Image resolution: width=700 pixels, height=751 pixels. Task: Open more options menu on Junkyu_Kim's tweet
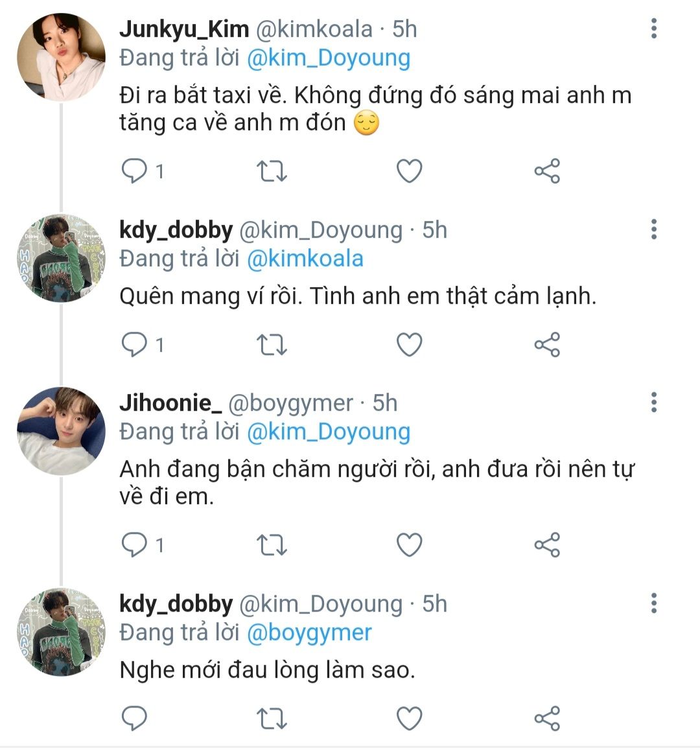pos(653,29)
